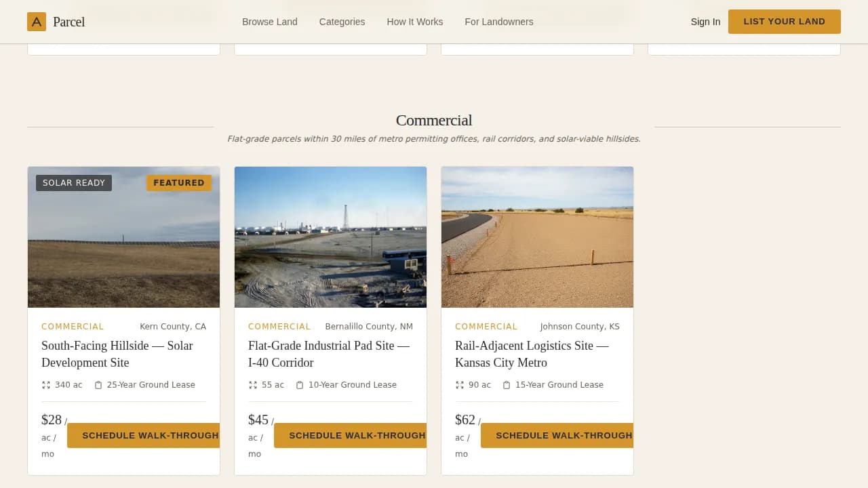Viewport: 868px width, 488px height.
Task: Click the acreage icon beside "90 ac"
Action: pos(458,384)
